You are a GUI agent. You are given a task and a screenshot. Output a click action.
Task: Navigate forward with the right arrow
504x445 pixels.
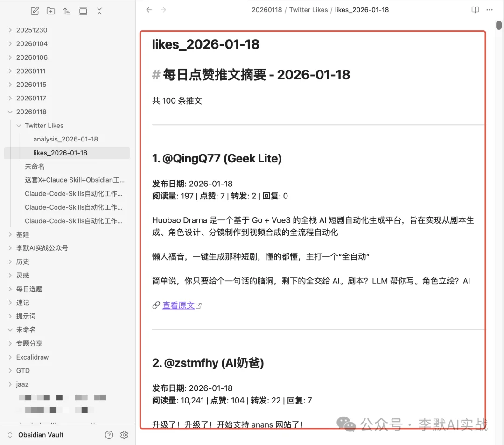pos(163,10)
